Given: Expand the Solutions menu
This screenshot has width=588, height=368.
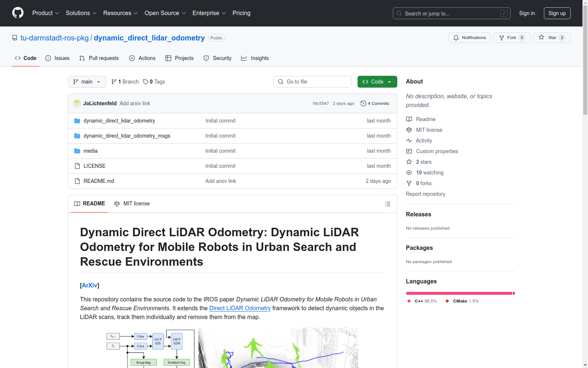Looking at the screenshot, I should [x=81, y=13].
